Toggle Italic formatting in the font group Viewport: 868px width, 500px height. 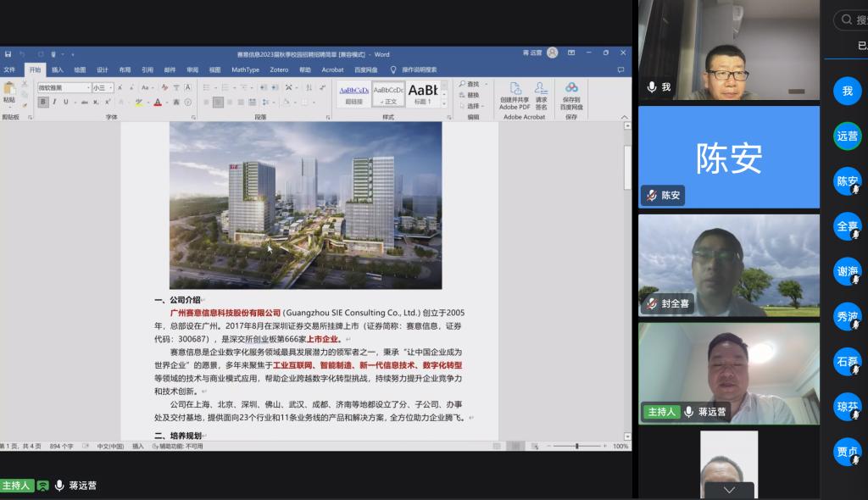(54, 102)
